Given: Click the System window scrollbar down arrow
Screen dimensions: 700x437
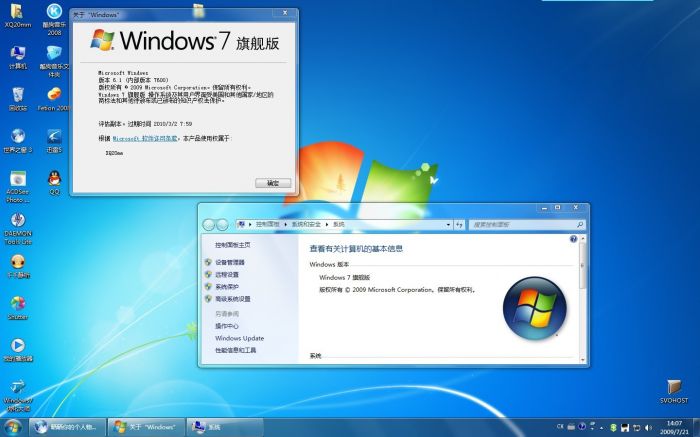Looking at the screenshot, I should [x=582, y=360].
